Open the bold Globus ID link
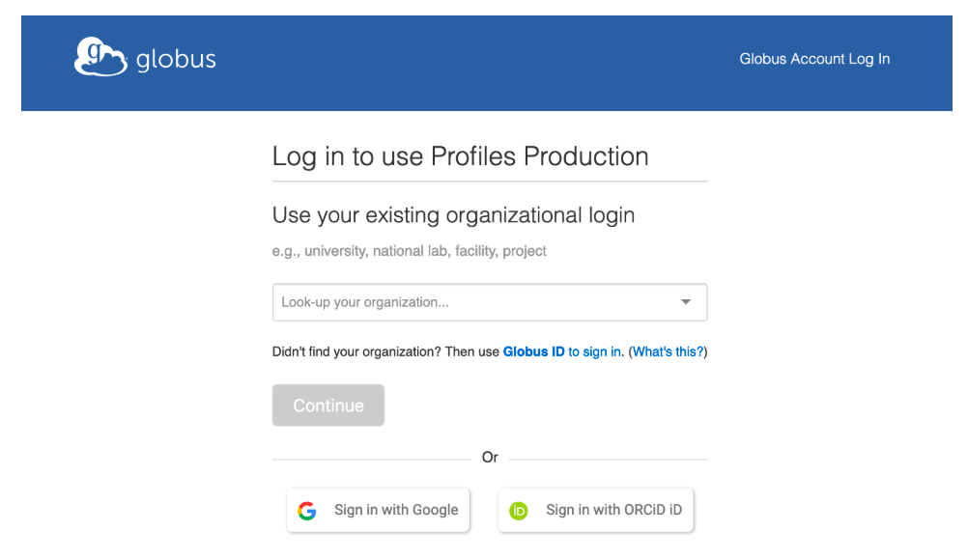968x560 pixels. tap(533, 351)
